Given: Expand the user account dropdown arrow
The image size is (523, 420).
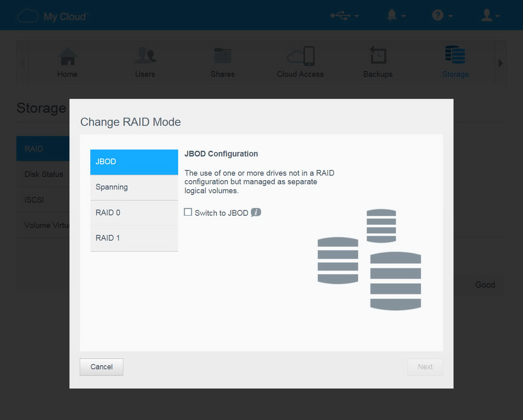Looking at the screenshot, I should 497,16.
